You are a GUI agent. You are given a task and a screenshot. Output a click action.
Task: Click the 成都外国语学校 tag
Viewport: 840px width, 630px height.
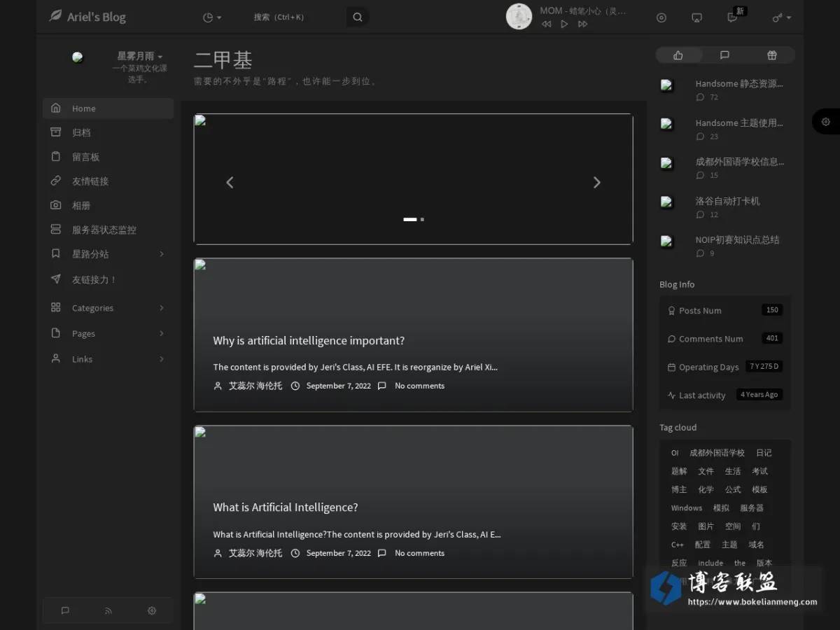717,453
